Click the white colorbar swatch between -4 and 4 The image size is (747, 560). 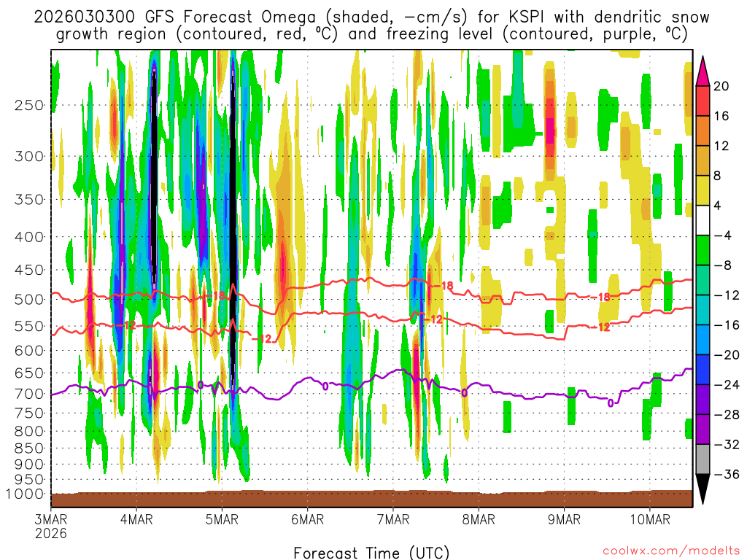[x=703, y=220]
